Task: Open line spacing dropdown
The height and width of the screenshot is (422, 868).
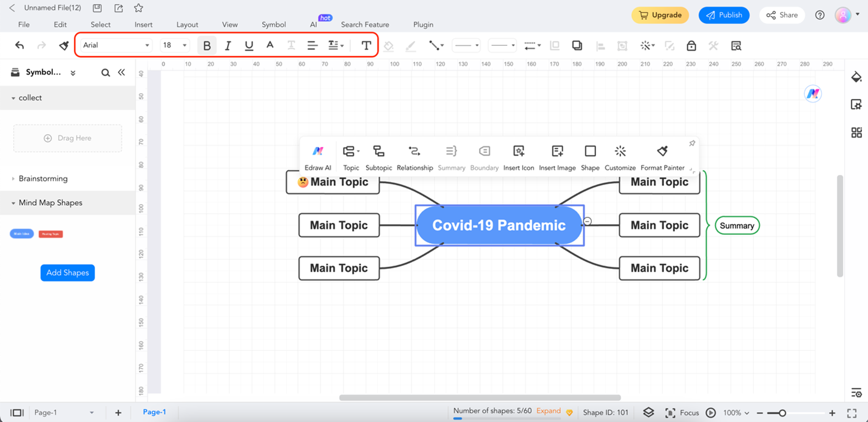Action: pyautogui.click(x=336, y=46)
